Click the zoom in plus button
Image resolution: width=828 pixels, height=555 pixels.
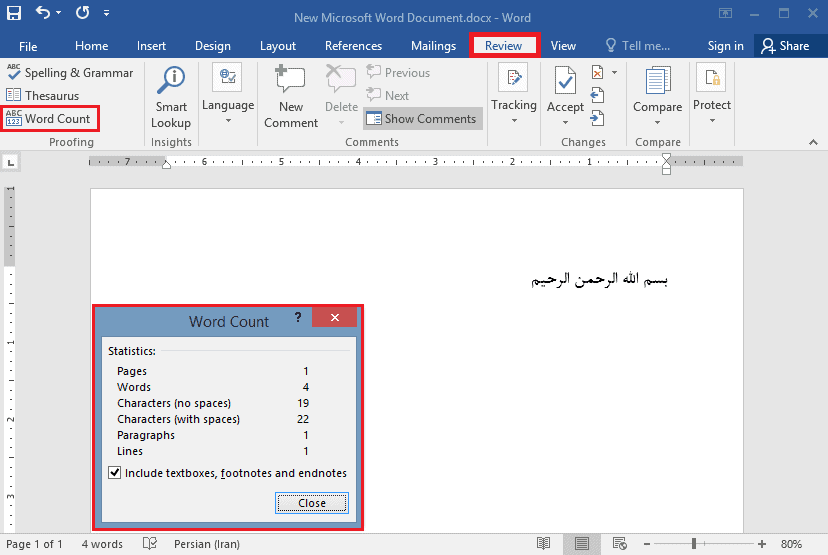(761, 544)
